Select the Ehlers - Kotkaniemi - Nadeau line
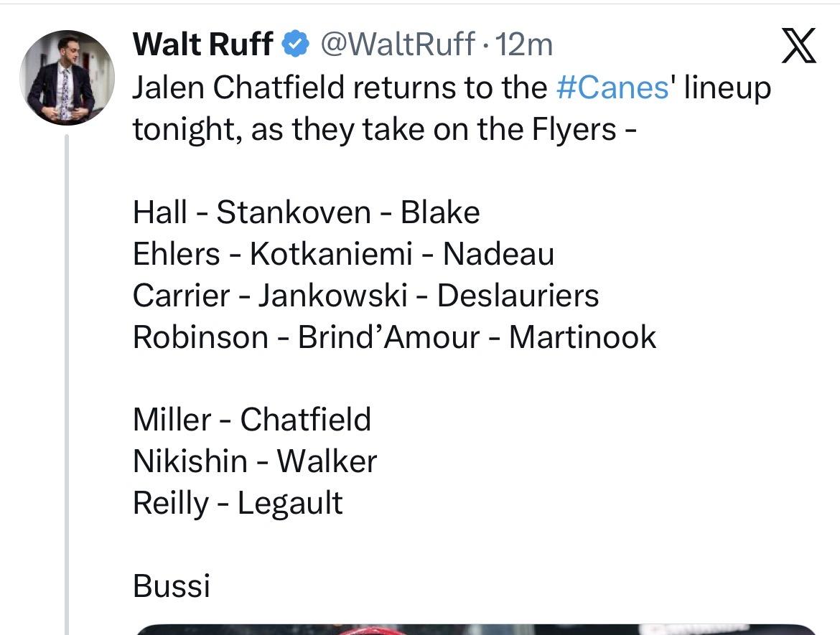The width and height of the screenshot is (840, 635). tap(343, 254)
